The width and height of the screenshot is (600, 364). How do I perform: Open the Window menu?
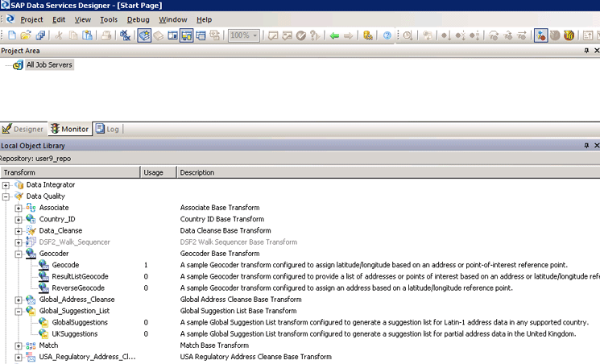click(x=173, y=19)
